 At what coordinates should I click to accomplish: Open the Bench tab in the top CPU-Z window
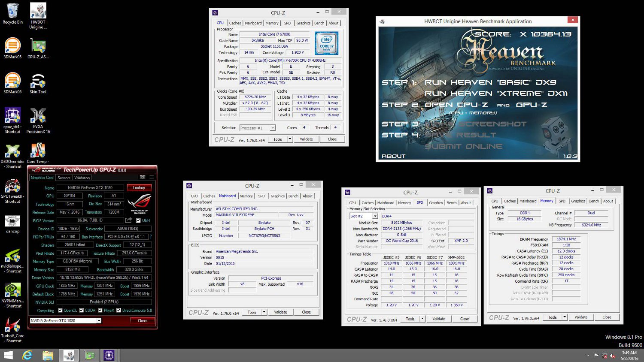pos(319,23)
